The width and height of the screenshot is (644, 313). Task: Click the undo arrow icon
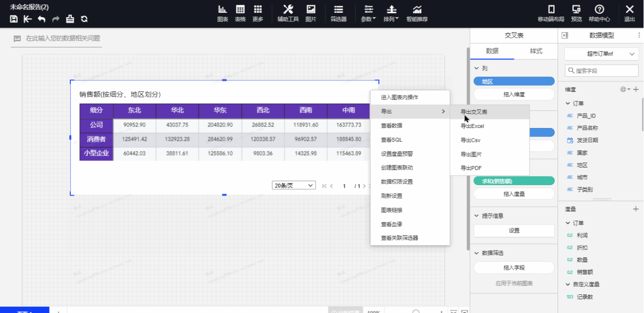(42, 19)
